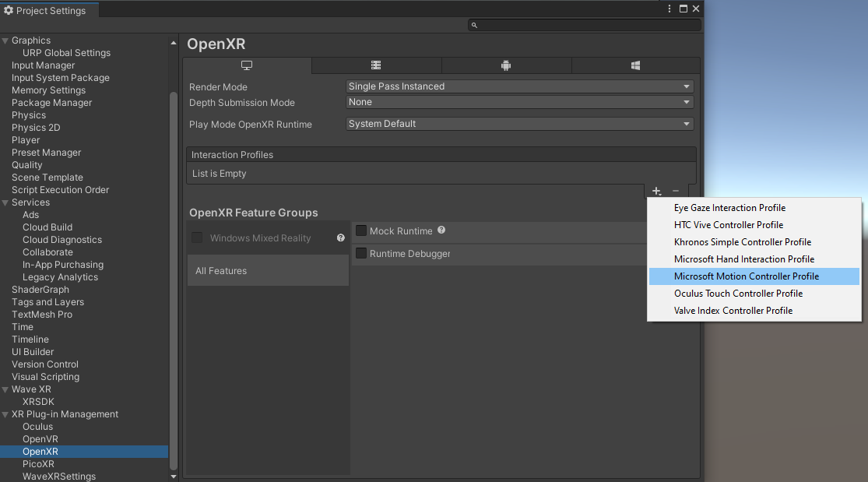Open the Render Mode dropdown
868x482 pixels.
[519, 86]
